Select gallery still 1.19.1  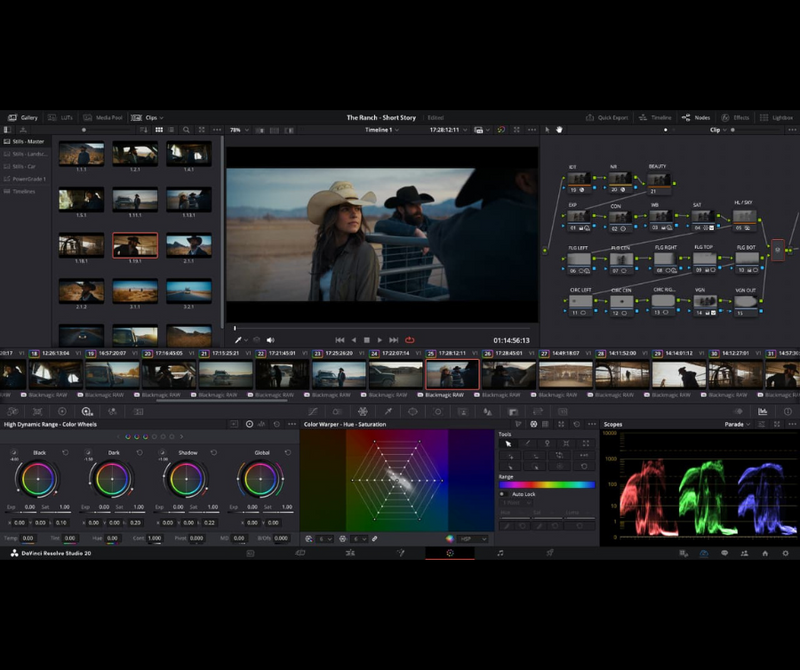click(135, 246)
